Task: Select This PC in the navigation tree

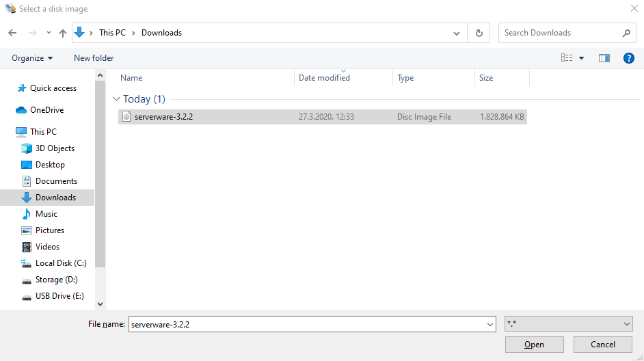Action: pos(43,131)
